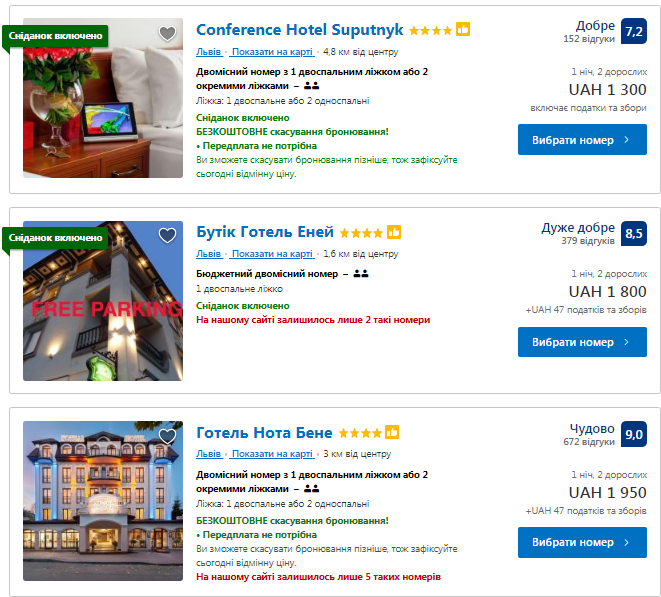Add Готель Нота Бене to favorites heart

pyautogui.click(x=167, y=436)
